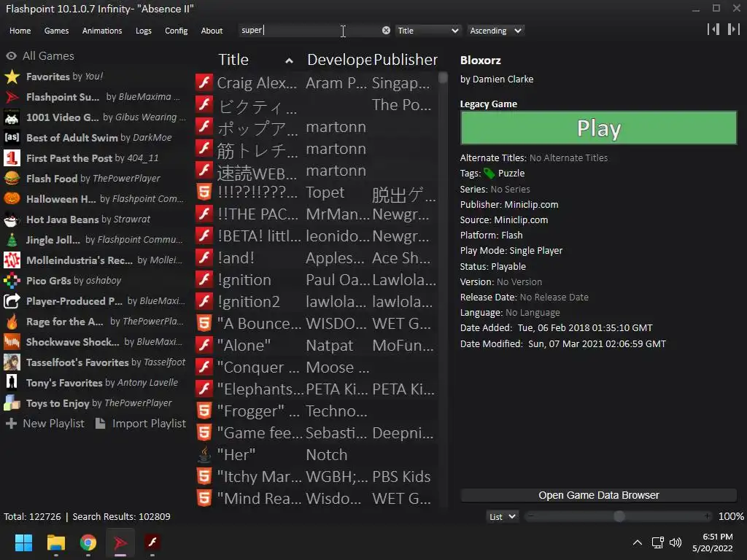
Task: Open the Config menu
Action: tap(177, 31)
